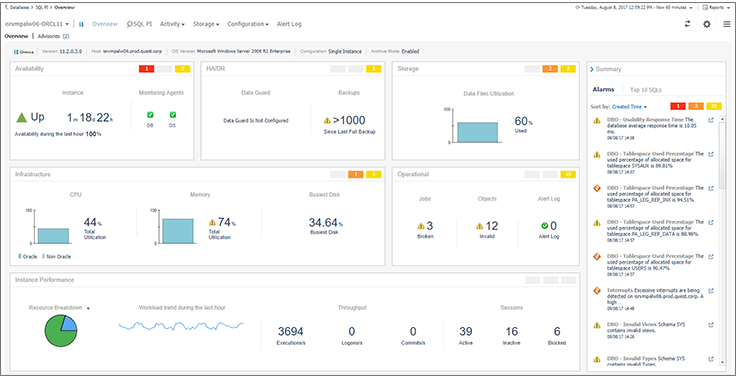Toggle the DB monitoring agent checkbox
736x378 pixels.
tap(150, 115)
